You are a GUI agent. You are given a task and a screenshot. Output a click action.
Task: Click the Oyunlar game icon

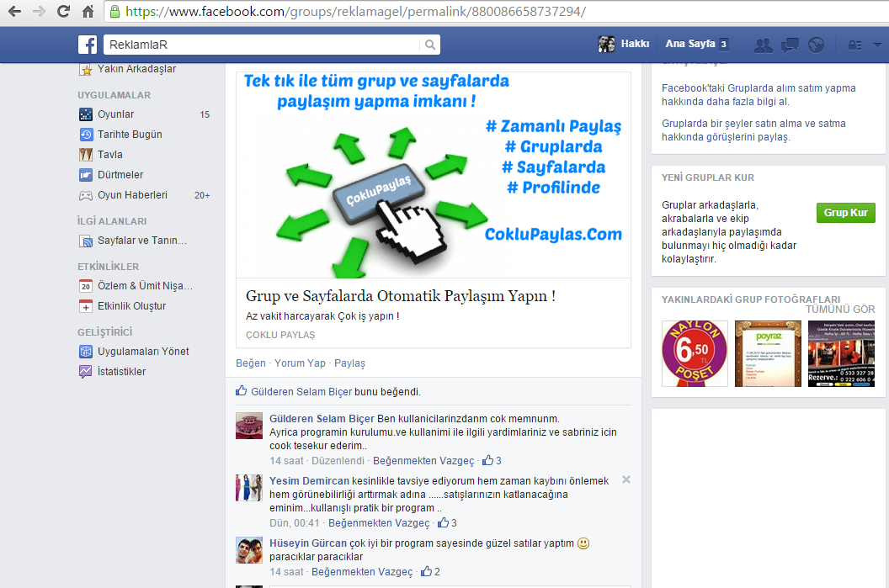86,114
